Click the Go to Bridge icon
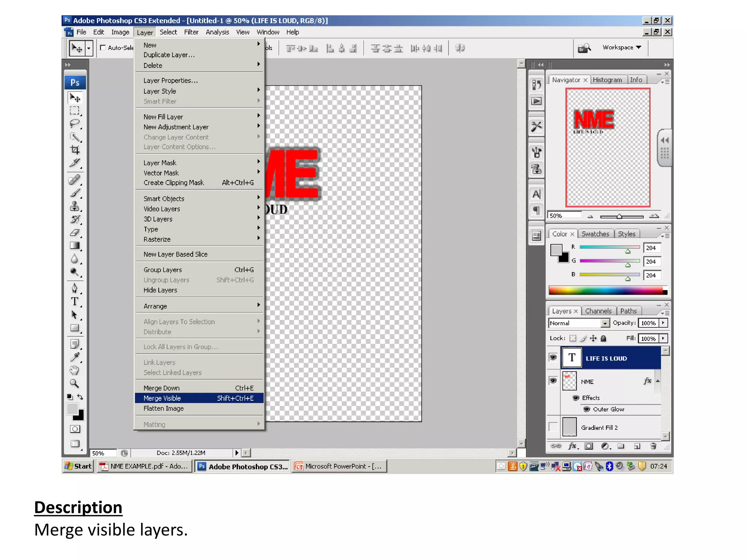The height and width of the screenshot is (560, 747). pyautogui.click(x=584, y=48)
